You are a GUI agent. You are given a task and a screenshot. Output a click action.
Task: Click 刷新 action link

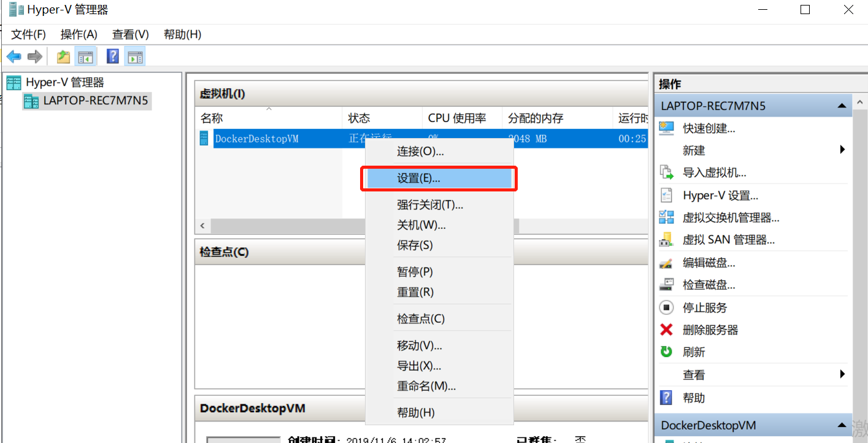click(694, 352)
